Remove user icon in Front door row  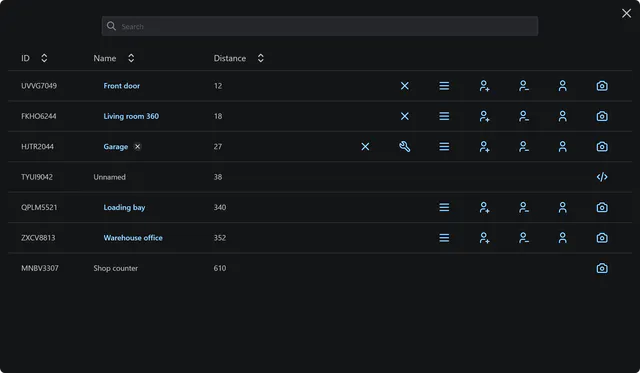[524, 86]
